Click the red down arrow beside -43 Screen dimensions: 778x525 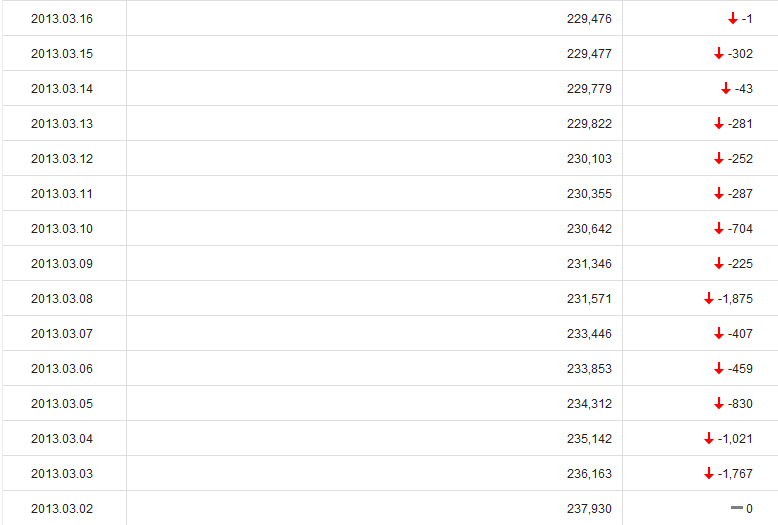726,89
